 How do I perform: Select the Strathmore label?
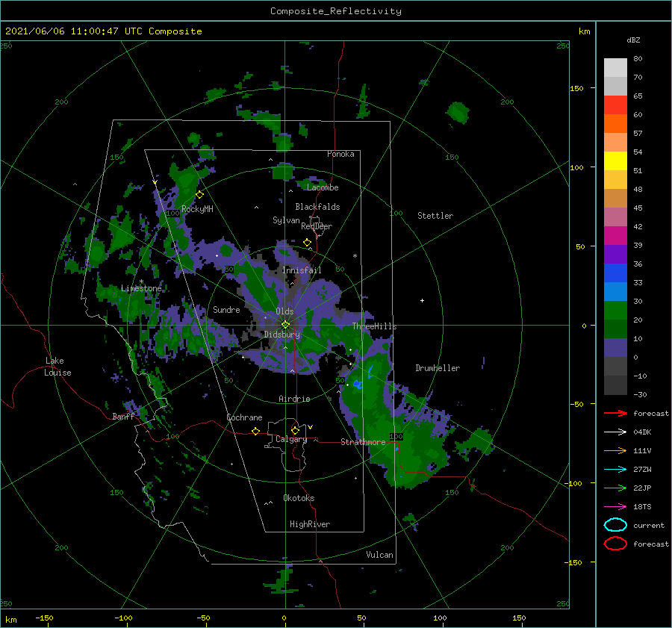click(x=363, y=442)
